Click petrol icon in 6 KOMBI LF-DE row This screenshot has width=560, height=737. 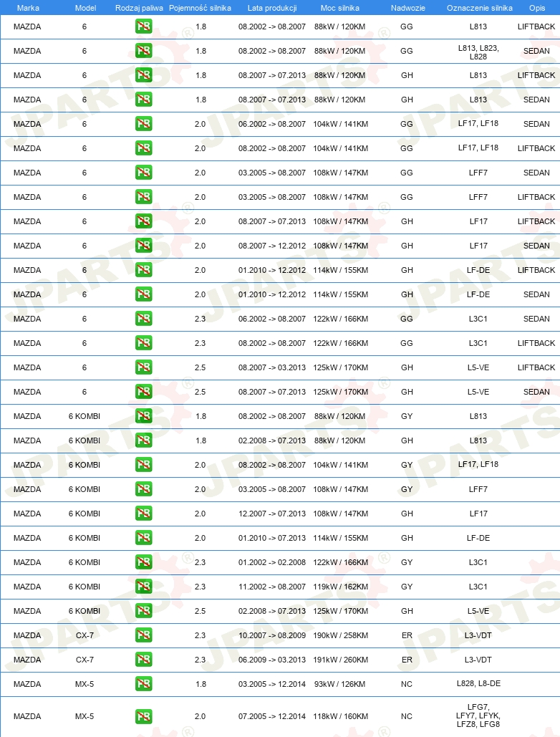(143, 538)
